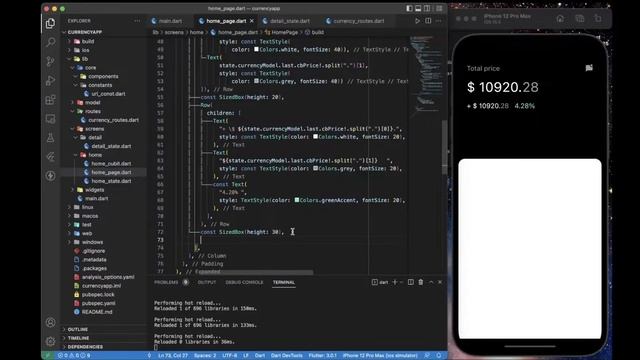Toggle the bottom panel layout icon
The image size is (640, 360).
pos(418,8)
